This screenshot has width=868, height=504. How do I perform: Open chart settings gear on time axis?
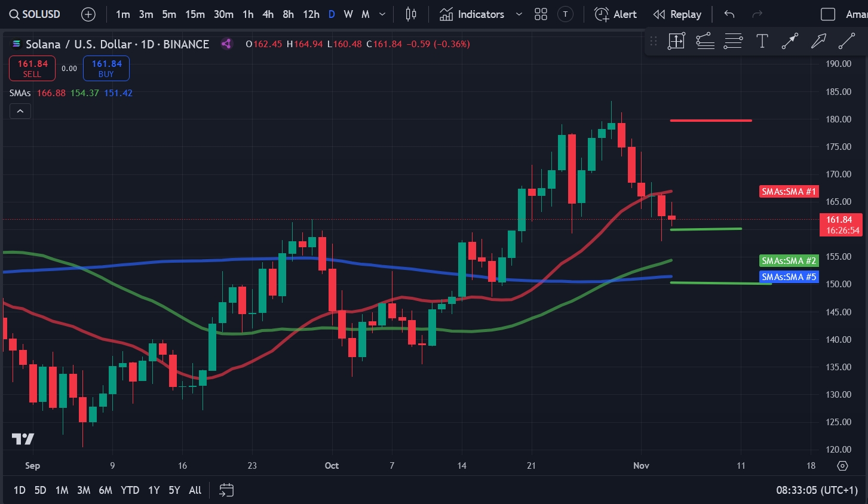coord(842,466)
